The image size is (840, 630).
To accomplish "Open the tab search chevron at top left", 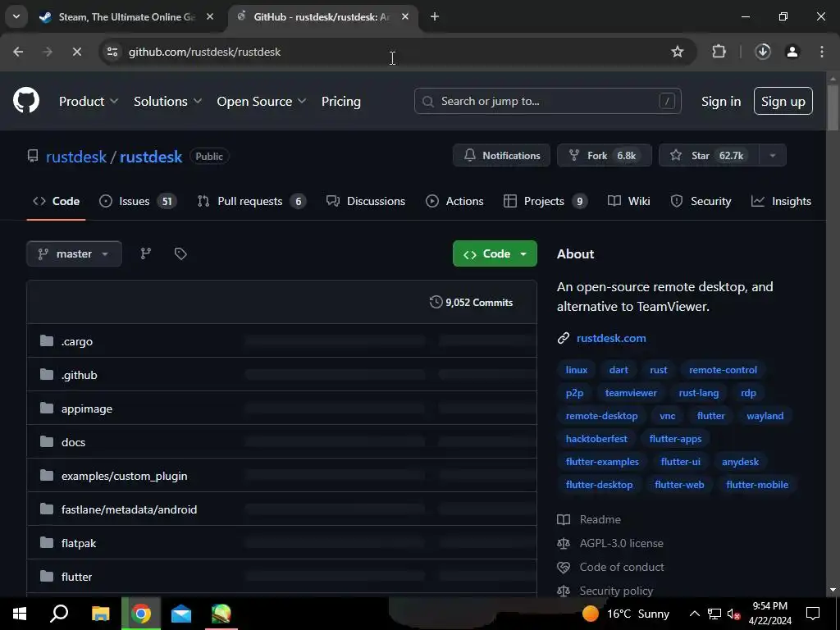I will 16,17.
